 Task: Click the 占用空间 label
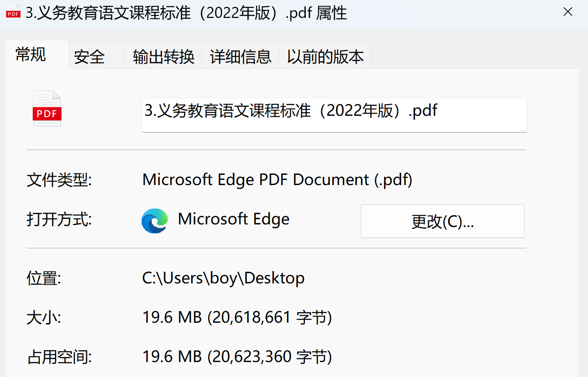tap(59, 357)
